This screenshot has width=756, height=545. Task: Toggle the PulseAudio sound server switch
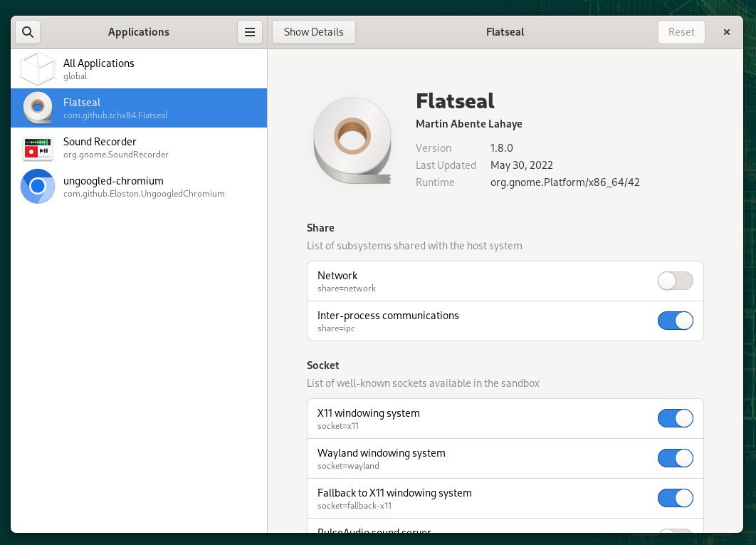tap(675, 535)
